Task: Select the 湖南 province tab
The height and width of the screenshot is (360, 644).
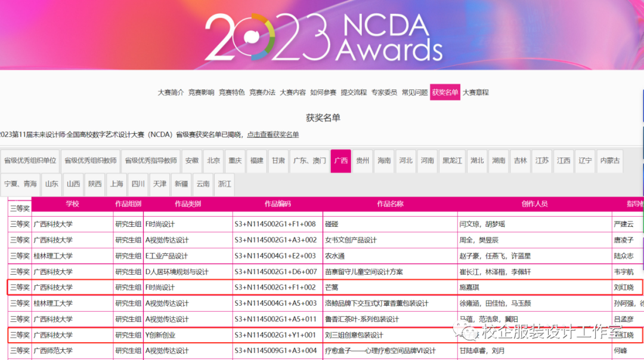Action: [x=499, y=161]
